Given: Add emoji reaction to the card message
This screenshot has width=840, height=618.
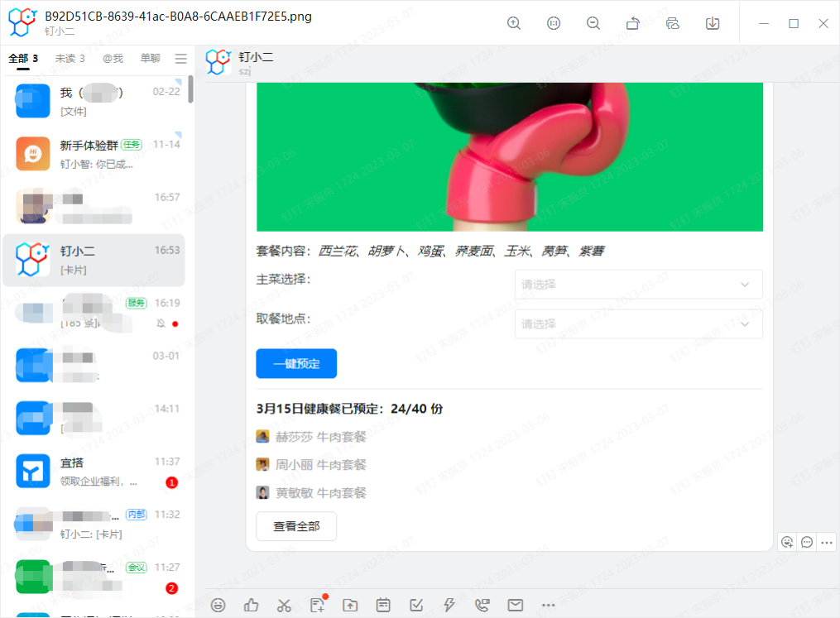Looking at the screenshot, I should [x=787, y=542].
